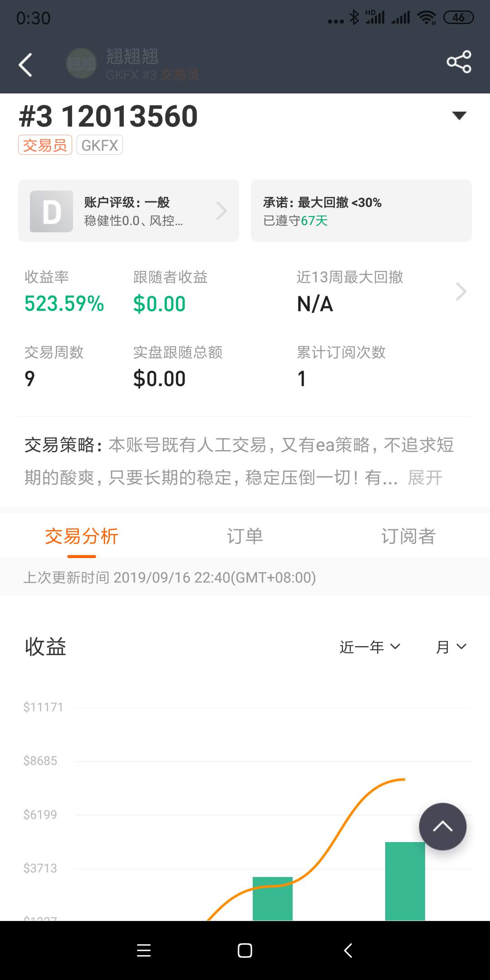Select the tallest green profit bar
Image resolution: width=490 pixels, height=980 pixels.
click(x=405, y=881)
